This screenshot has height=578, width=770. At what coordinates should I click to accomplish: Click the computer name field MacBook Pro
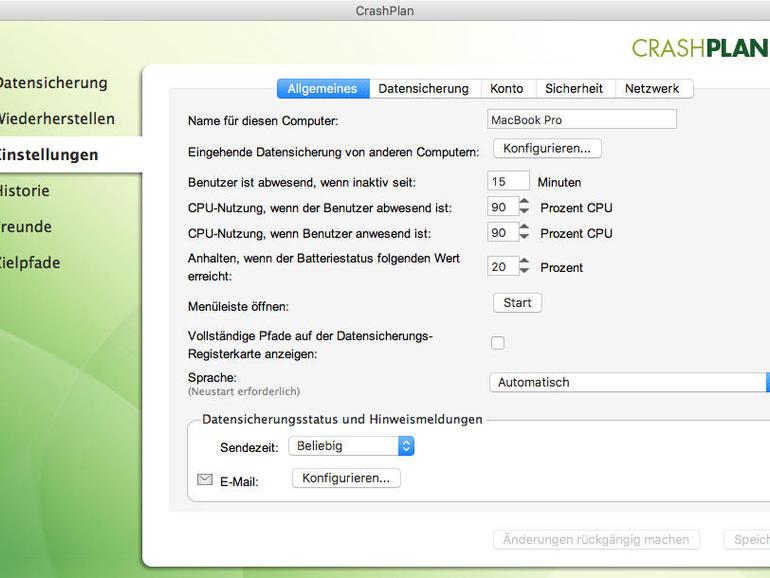pos(582,120)
